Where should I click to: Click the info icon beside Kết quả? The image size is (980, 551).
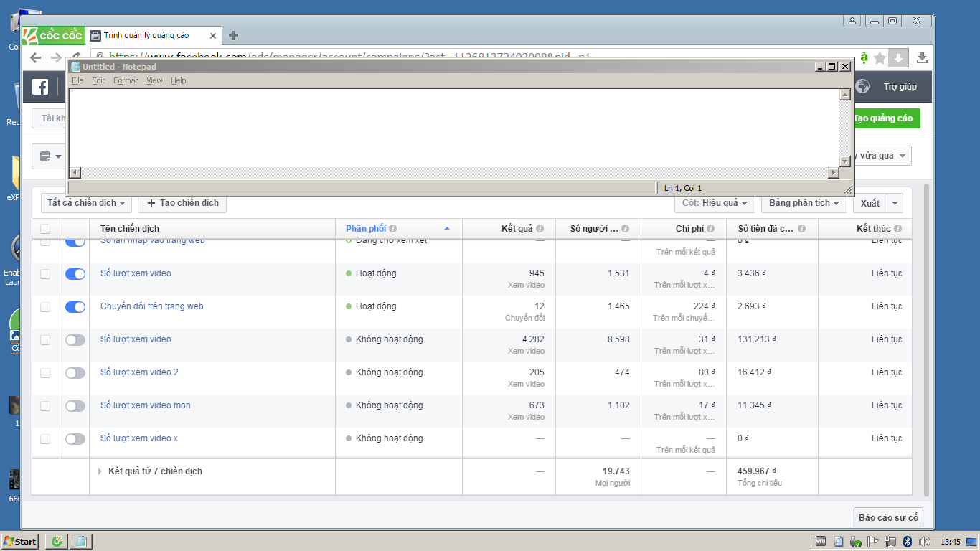(x=540, y=229)
